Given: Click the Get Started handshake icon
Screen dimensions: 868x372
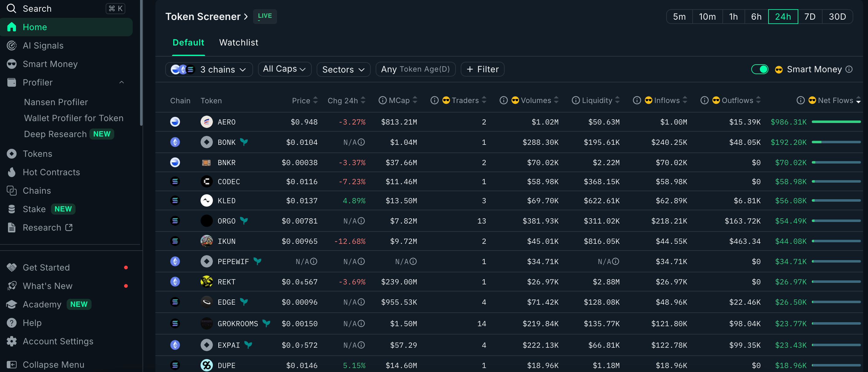Looking at the screenshot, I should [12, 267].
